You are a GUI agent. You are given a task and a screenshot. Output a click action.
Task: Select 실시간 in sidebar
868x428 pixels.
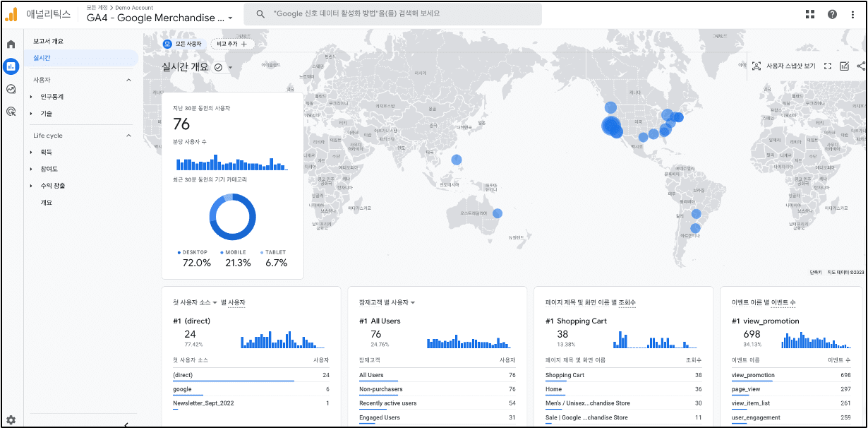[x=83, y=58]
